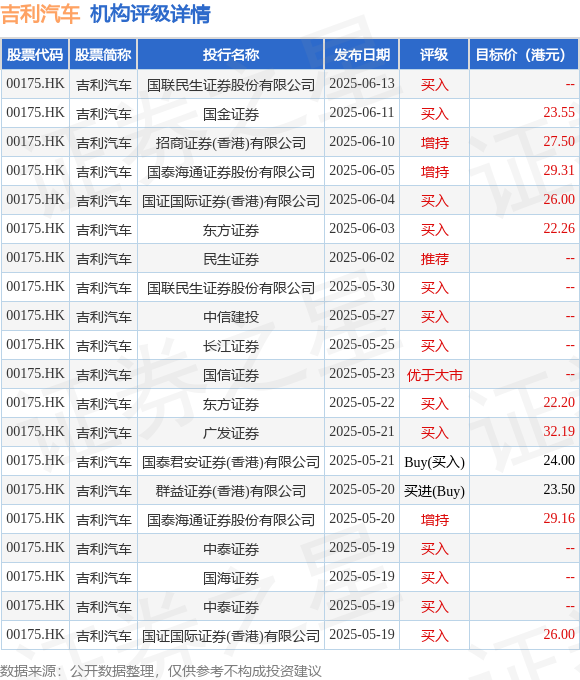Click the 32.19 target price value
The height and width of the screenshot is (680, 580).
[559, 432]
